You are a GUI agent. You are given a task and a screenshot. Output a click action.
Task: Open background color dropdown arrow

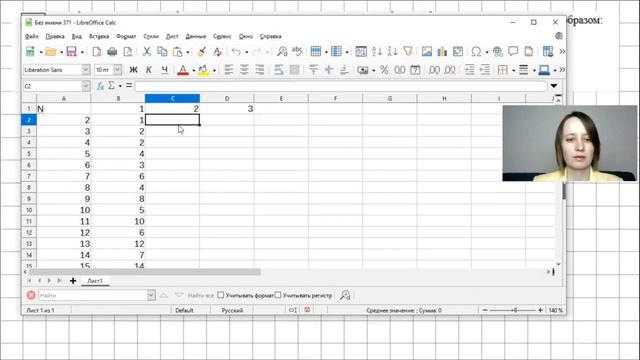click(x=214, y=70)
